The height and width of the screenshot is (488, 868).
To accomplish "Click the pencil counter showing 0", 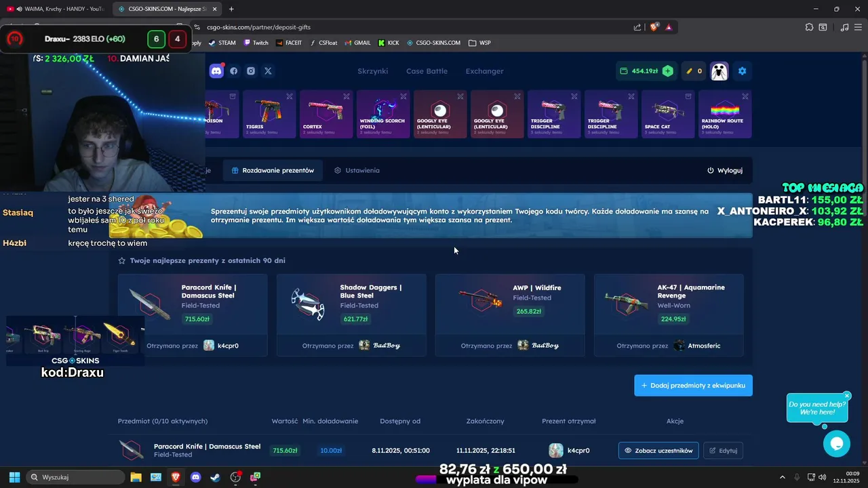I will [x=694, y=70].
